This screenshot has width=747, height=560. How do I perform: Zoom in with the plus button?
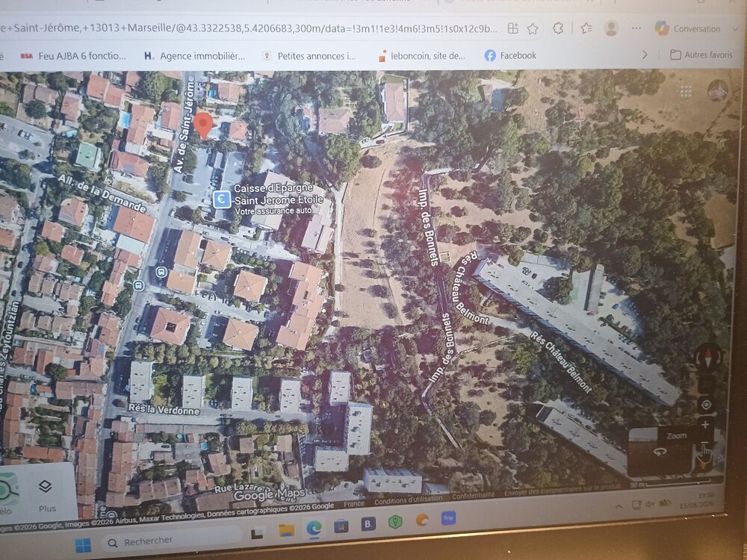click(x=706, y=424)
